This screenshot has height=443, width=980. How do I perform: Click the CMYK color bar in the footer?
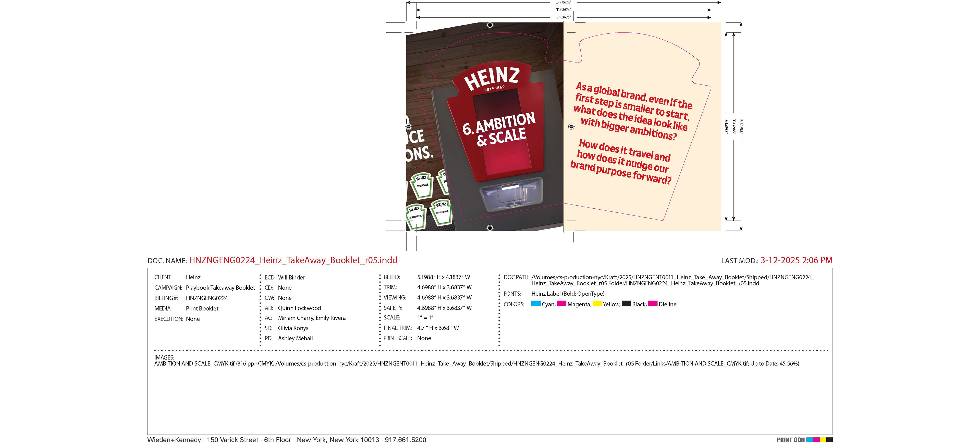819,440
